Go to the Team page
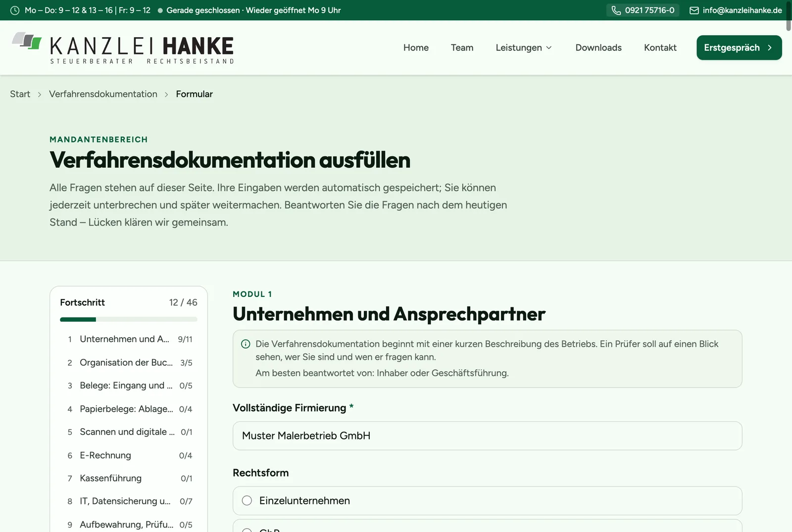The image size is (792, 532). click(x=462, y=48)
